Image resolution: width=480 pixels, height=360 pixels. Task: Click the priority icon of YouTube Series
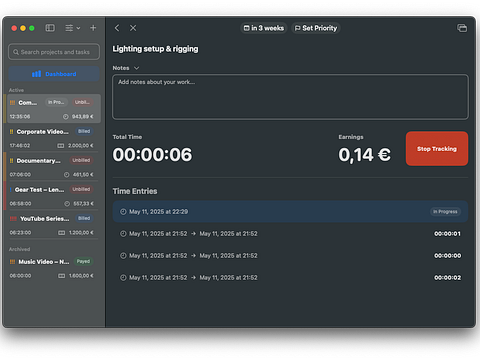pyautogui.click(x=13, y=219)
